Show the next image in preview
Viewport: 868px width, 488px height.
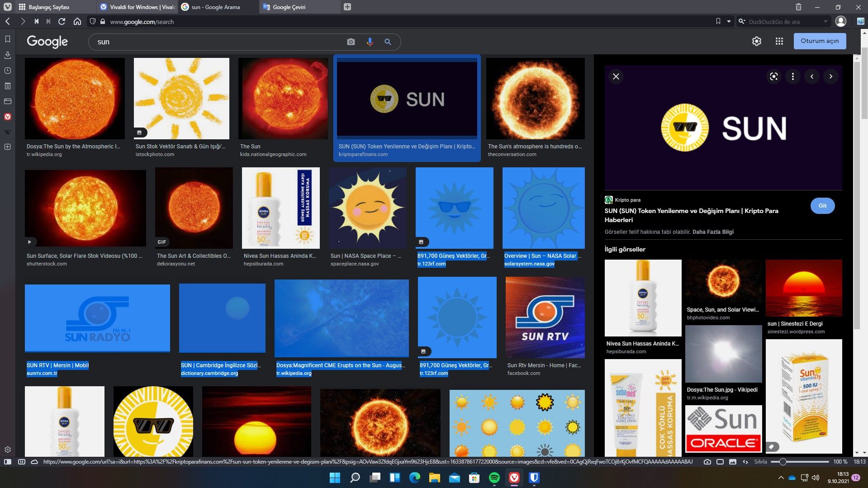click(830, 76)
